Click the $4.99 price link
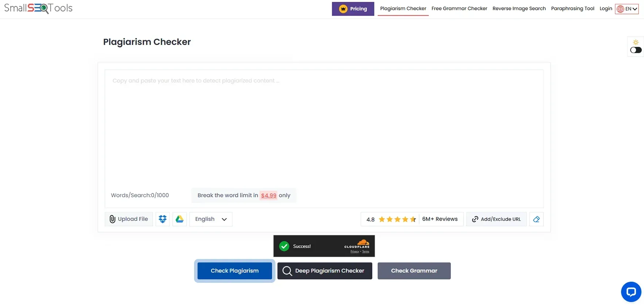The height and width of the screenshot is (307, 644). click(269, 196)
